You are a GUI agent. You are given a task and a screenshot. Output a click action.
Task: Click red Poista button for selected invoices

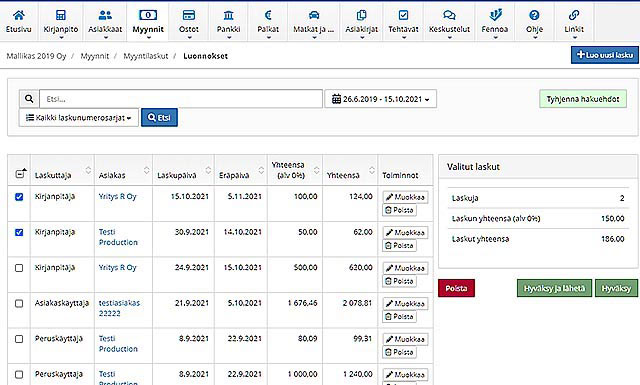[456, 288]
